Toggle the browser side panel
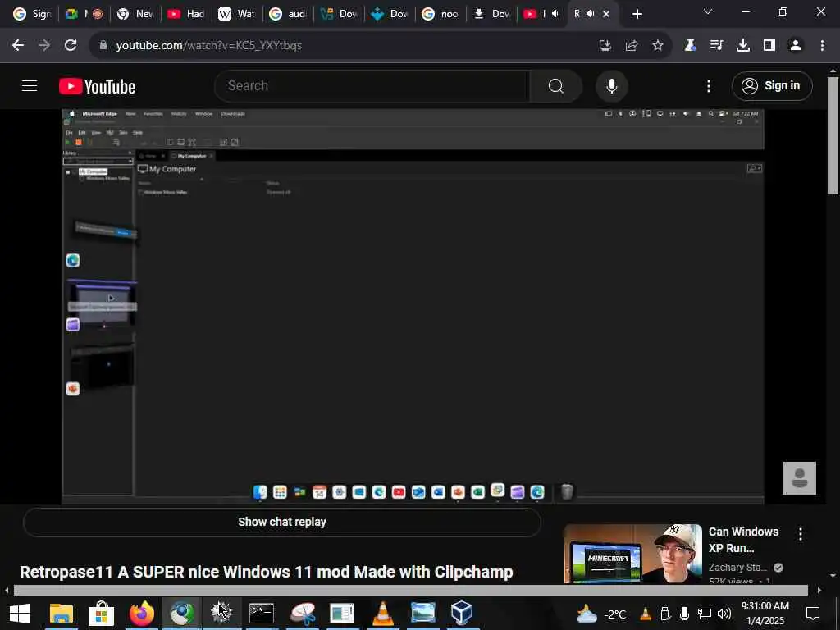Viewport: 840px width, 630px height. click(x=769, y=46)
